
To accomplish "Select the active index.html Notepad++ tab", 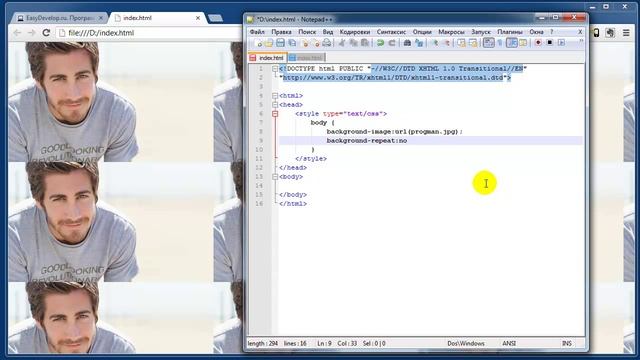I will tap(267, 58).
